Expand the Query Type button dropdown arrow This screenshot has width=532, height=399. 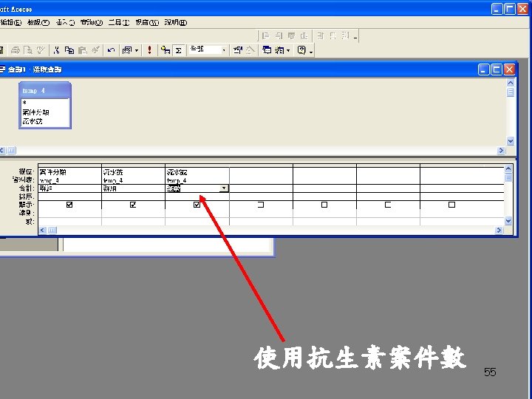137,50
